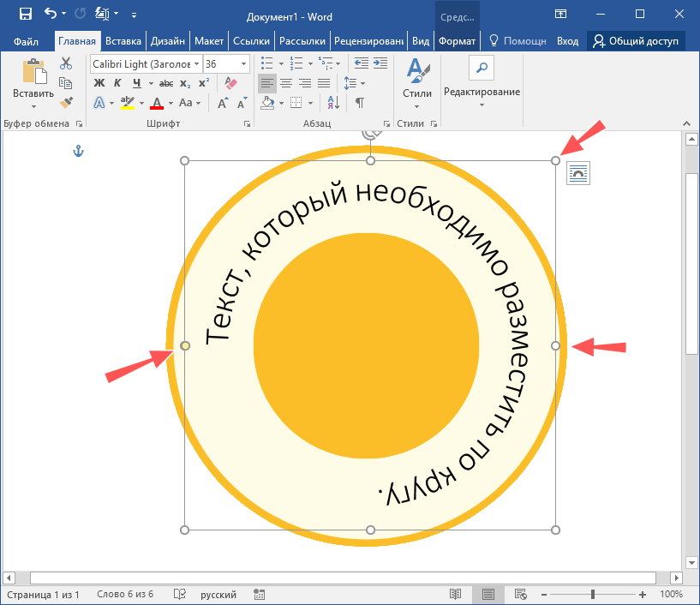This screenshot has width=700, height=605.
Task: Open the font name dropdown Calibri Light
Action: tap(196, 64)
